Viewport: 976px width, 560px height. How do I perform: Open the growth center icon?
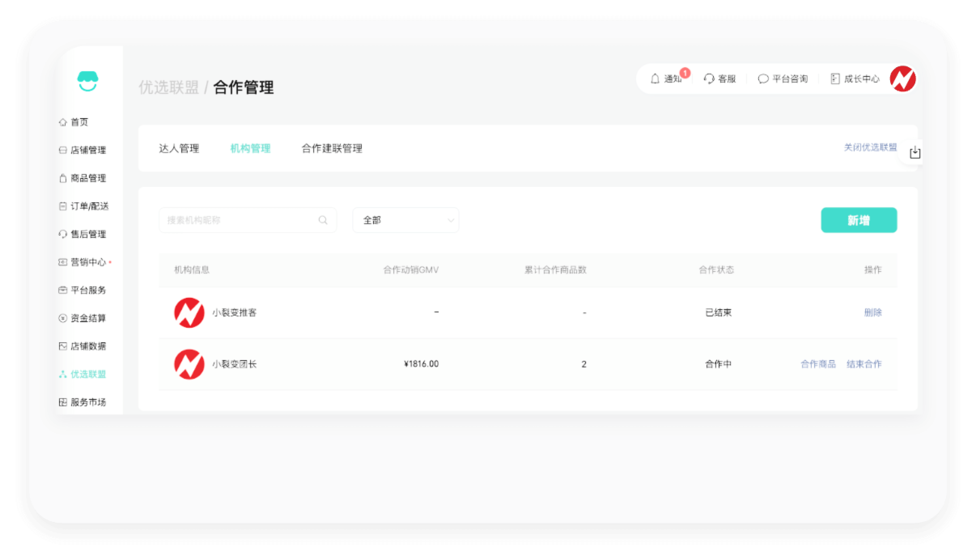pos(835,78)
